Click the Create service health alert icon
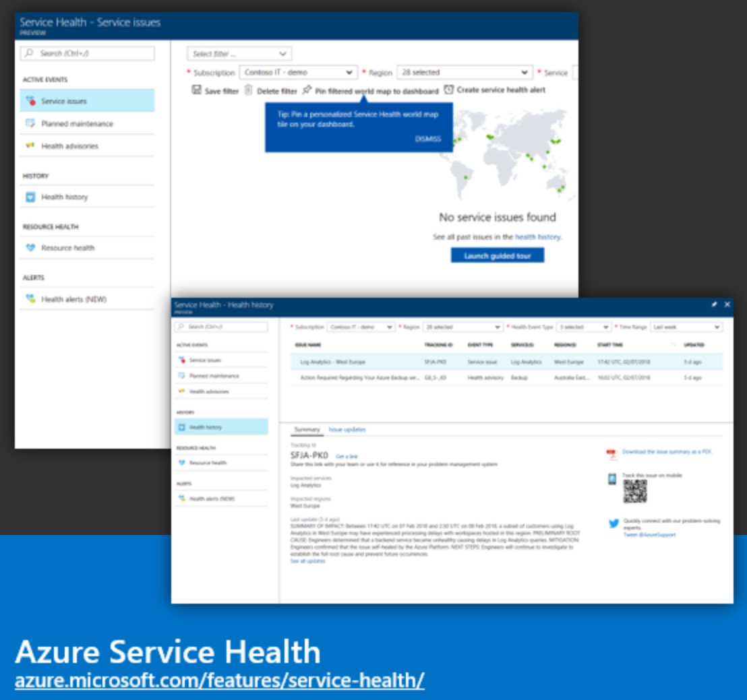 pos(449,90)
